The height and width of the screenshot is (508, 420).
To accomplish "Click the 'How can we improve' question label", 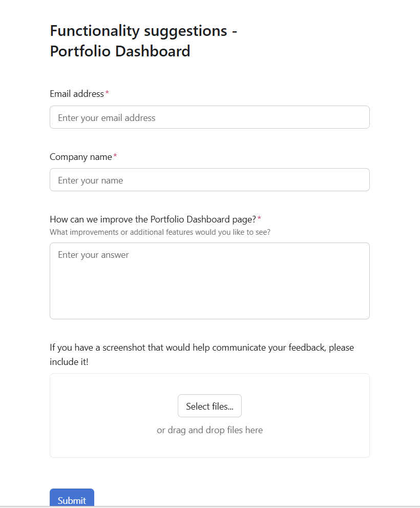I will point(153,219).
